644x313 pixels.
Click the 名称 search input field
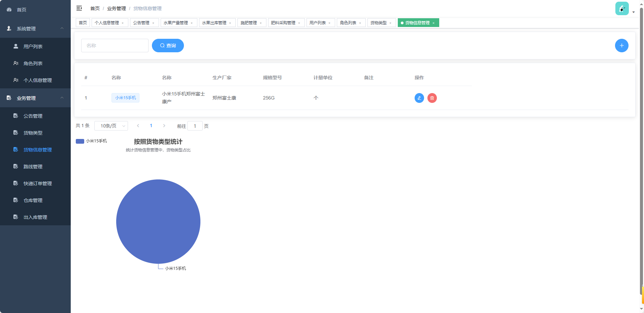pos(115,45)
